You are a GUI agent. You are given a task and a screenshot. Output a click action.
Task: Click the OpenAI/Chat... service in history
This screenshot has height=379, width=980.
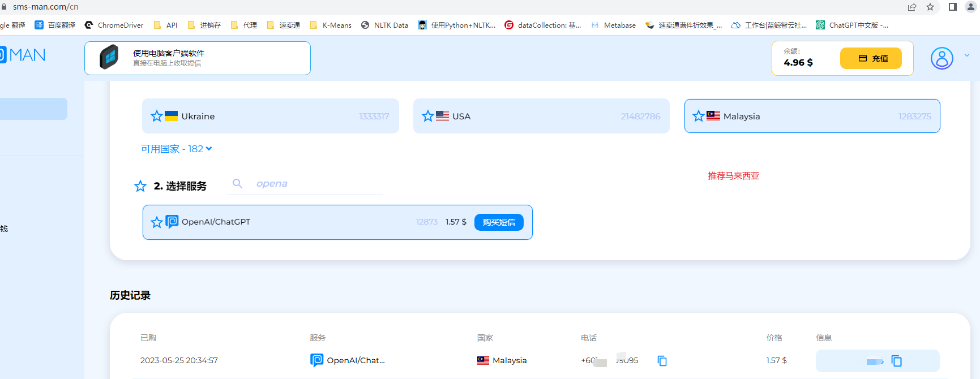point(348,360)
